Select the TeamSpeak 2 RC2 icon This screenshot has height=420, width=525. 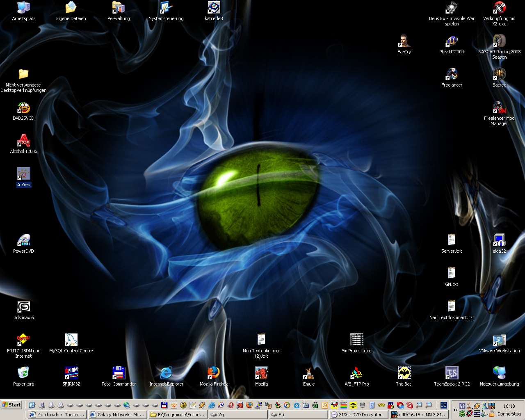(x=452, y=373)
